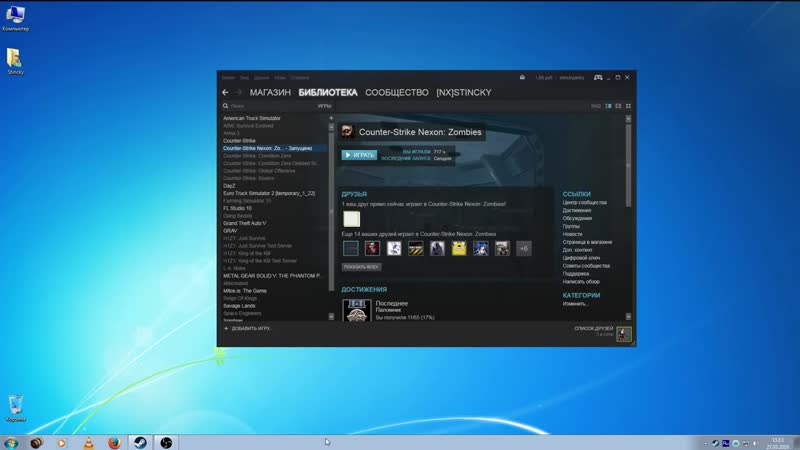Screen dimensions: 800x450
Task: Open the Новости link
Action: click(572, 234)
